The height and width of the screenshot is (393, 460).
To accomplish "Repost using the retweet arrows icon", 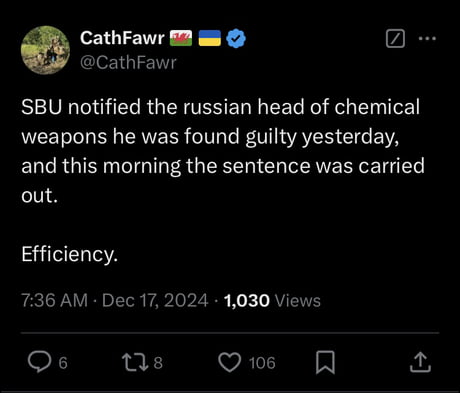I will 135,362.
